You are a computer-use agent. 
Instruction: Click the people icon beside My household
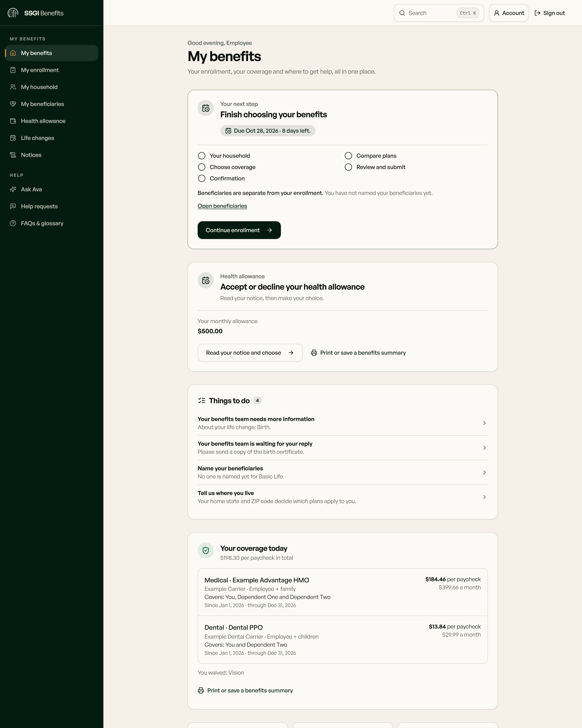tap(13, 87)
